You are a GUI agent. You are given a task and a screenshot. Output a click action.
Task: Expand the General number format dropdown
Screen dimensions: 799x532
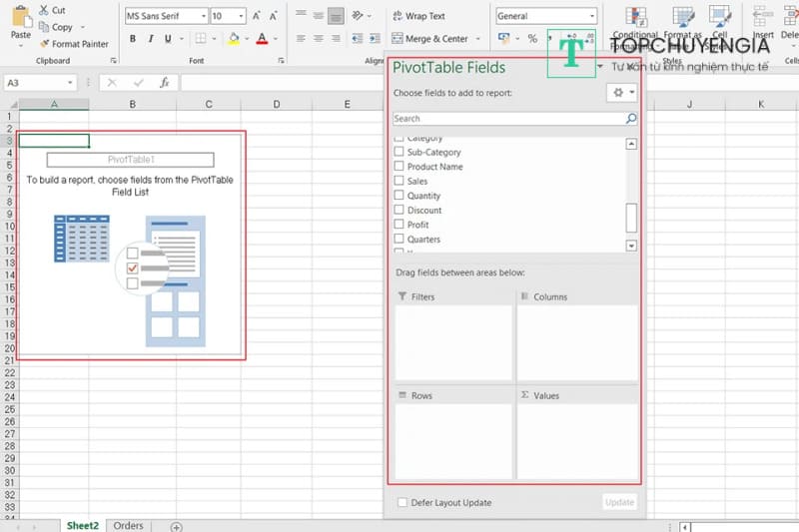[x=591, y=17]
